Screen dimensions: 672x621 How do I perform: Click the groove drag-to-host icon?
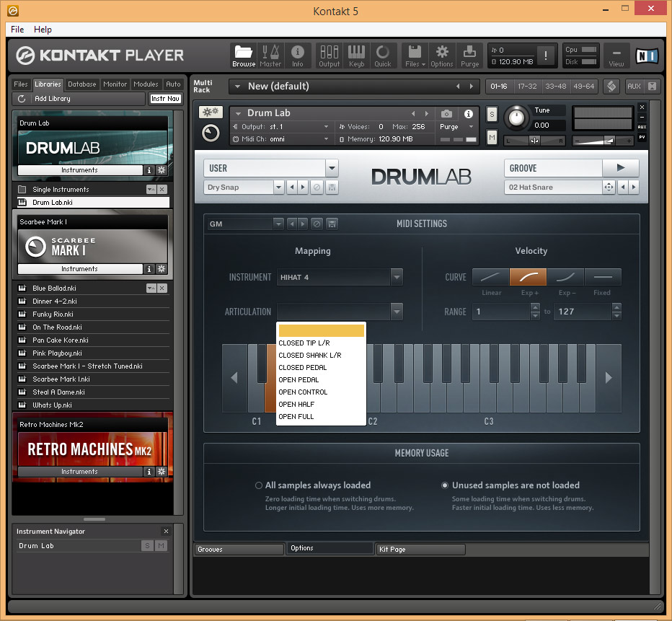pyautogui.click(x=609, y=188)
